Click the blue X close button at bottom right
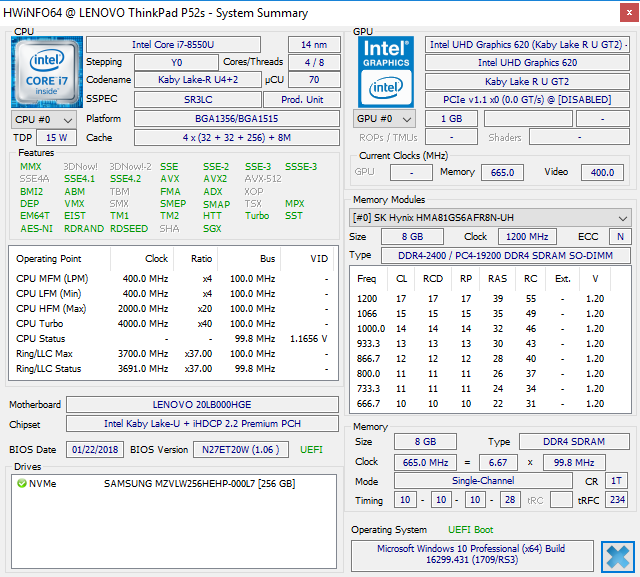640x577 pixels. pyautogui.click(x=618, y=557)
